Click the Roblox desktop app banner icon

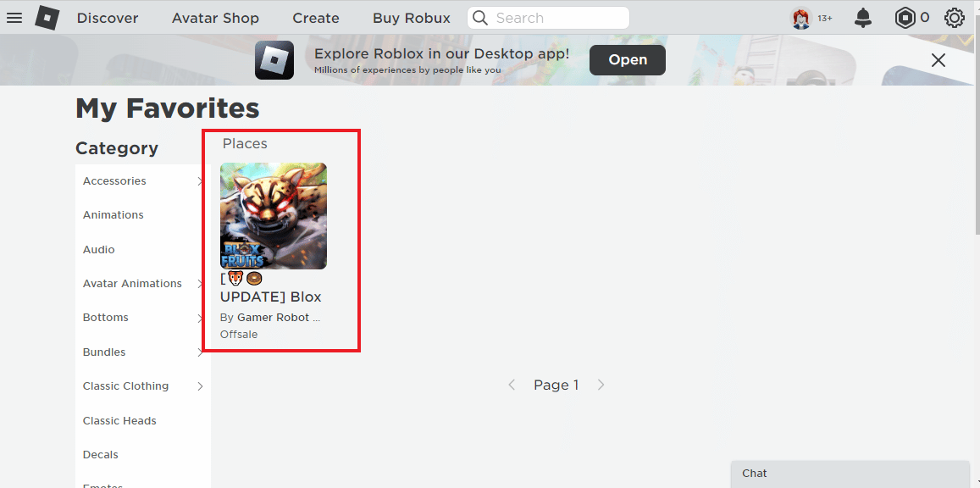pos(274,60)
